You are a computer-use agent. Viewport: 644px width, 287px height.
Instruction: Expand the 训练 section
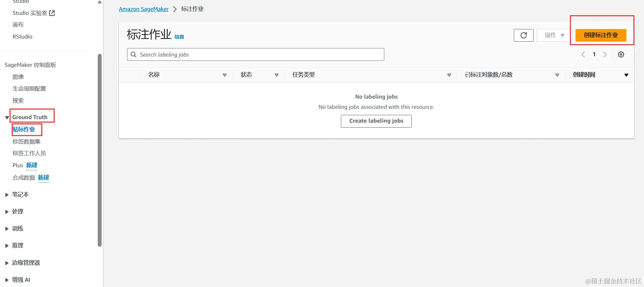7,229
